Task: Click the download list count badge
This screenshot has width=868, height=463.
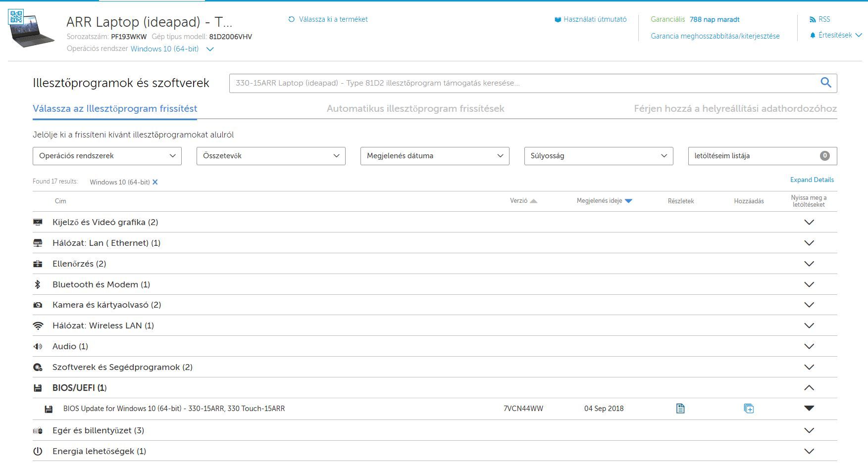Action: [824, 156]
